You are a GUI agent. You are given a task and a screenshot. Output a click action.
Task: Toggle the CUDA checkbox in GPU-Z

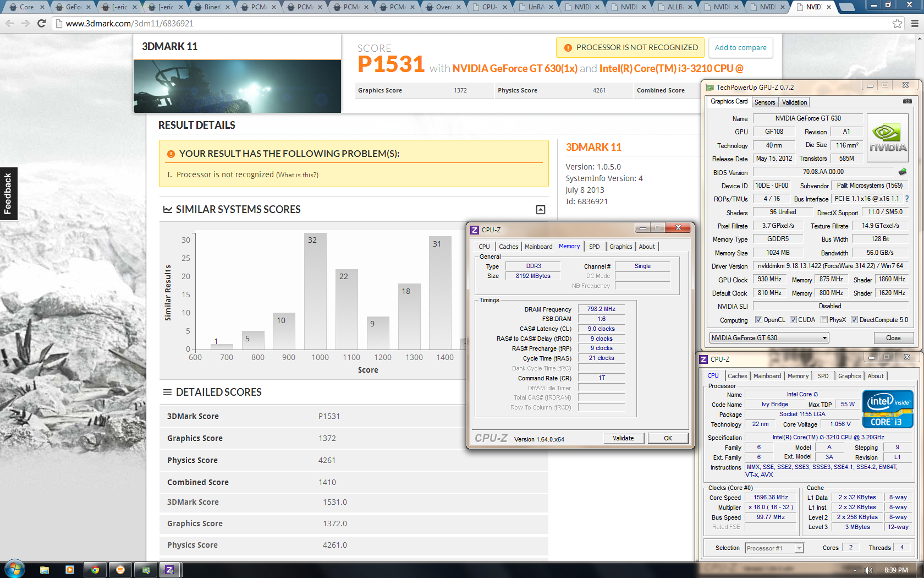pos(793,320)
